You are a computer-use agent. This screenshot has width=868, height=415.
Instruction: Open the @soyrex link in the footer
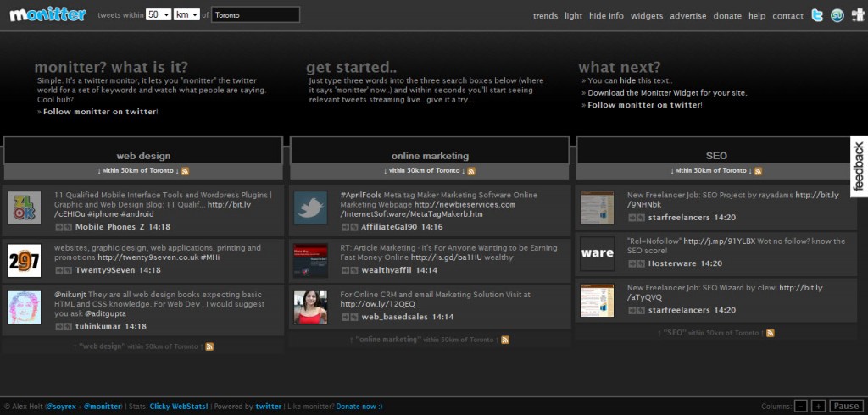pyautogui.click(x=61, y=407)
